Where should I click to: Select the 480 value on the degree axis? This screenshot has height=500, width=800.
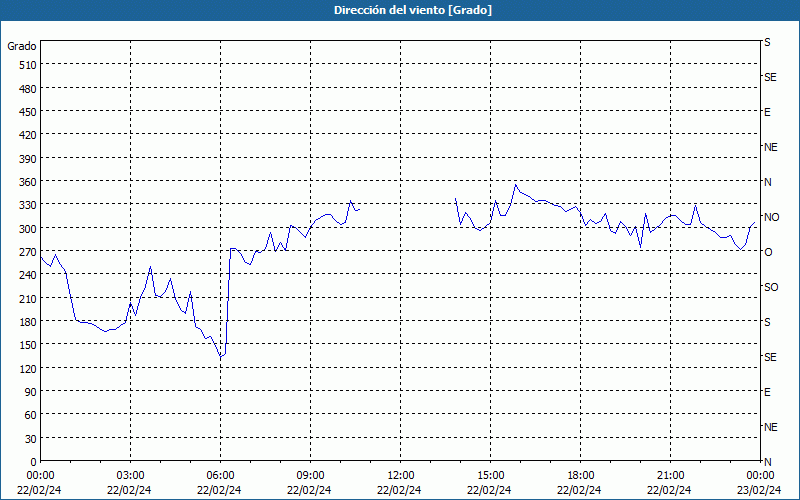[x=28, y=89]
